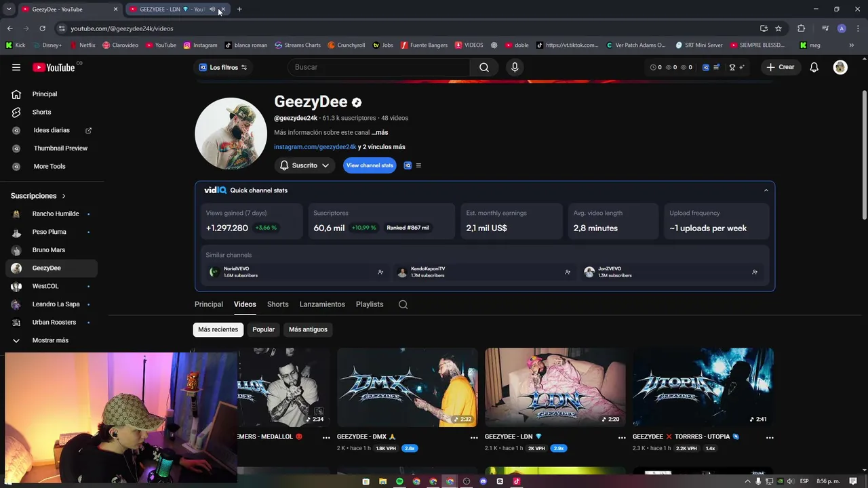Image resolution: width=868 pixels, height=488 pixels.
Task: Open Spotify from the taskbar
Action: [399, 481]
